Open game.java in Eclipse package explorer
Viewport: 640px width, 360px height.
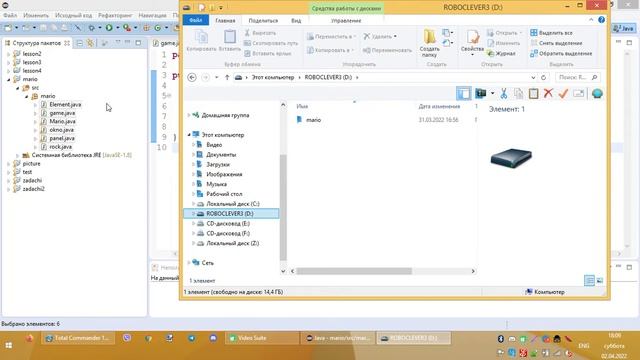62,113
